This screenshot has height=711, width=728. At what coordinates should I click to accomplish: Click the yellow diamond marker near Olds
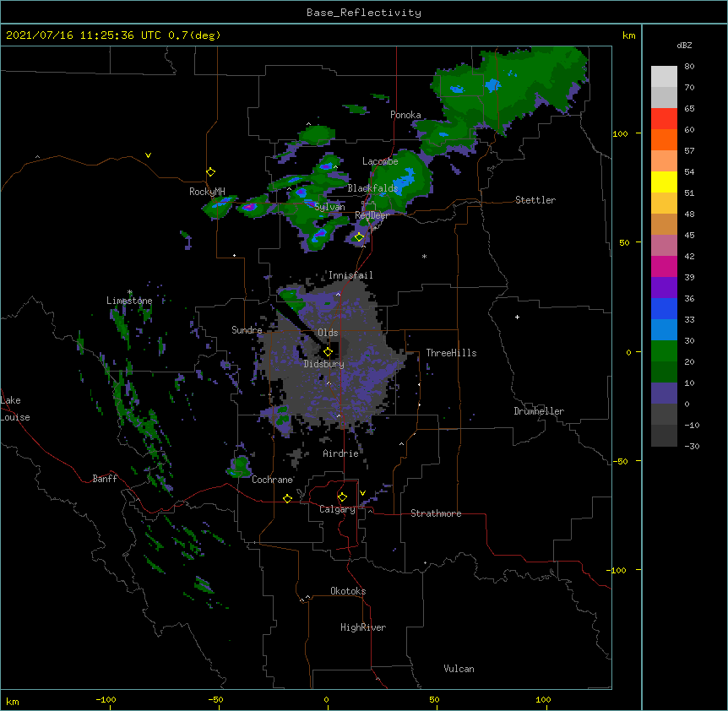pos(328,352)
